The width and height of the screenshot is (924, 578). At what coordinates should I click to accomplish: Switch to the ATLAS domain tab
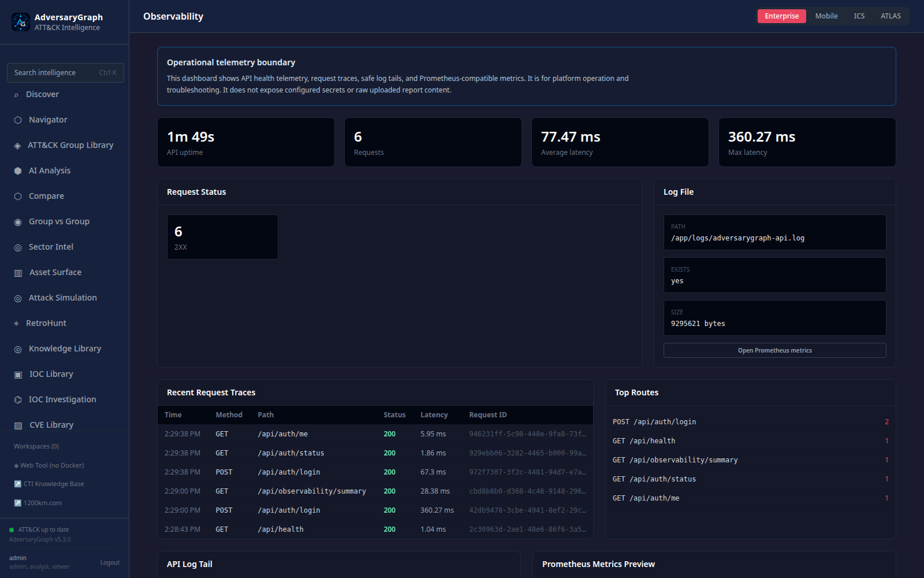(x=891, y=16)
